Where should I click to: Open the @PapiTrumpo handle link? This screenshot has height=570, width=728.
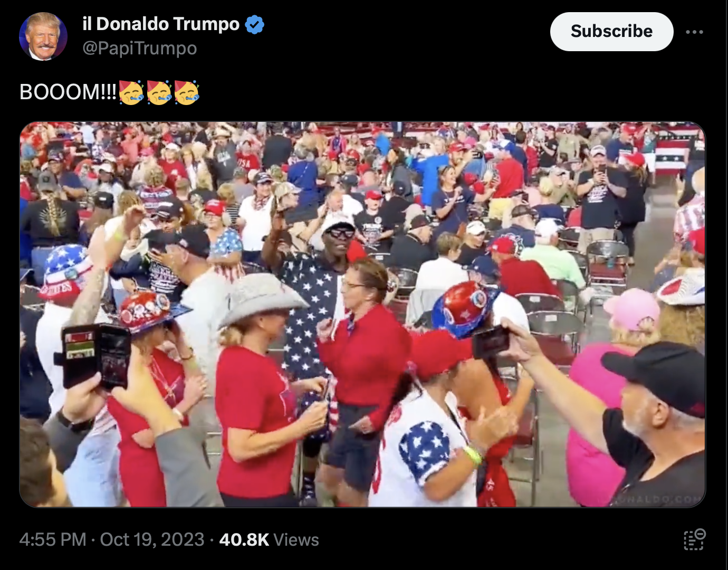[x=140, y=48]
